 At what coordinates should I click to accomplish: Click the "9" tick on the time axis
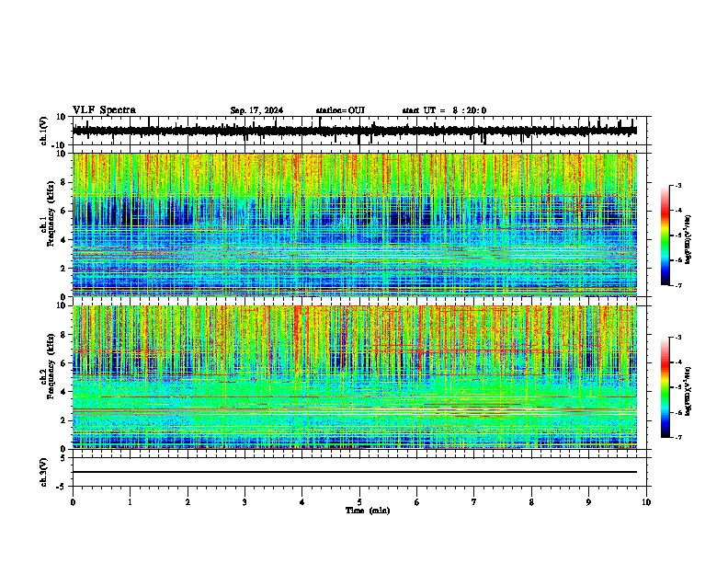coord(588,502)
